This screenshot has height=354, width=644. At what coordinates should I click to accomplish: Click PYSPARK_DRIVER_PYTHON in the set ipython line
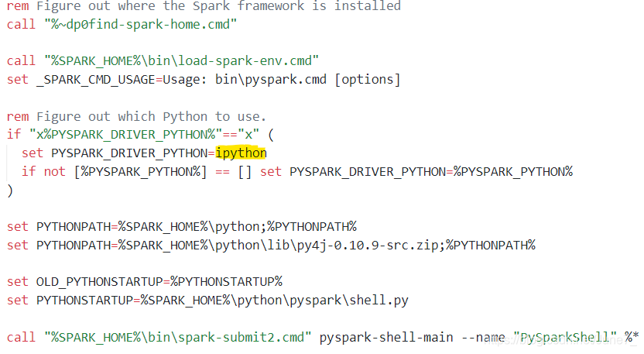coord(129,153)
